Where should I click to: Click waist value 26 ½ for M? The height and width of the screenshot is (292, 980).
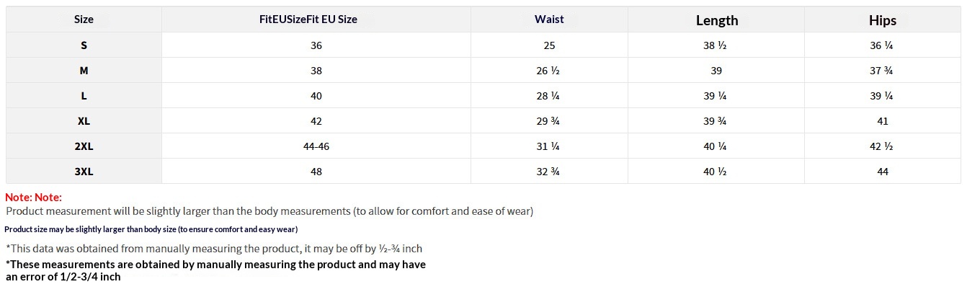(549, 71)
